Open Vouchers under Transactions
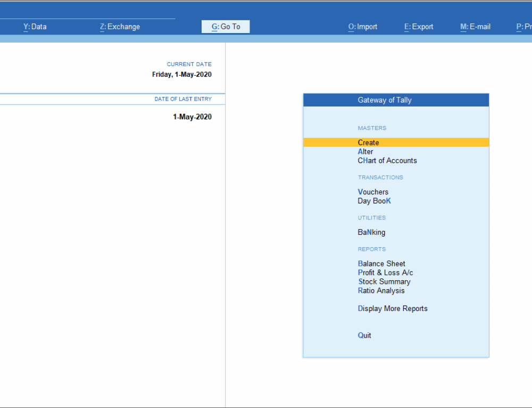The height and width of the screenshot is (408, 532). coord(373,192)
